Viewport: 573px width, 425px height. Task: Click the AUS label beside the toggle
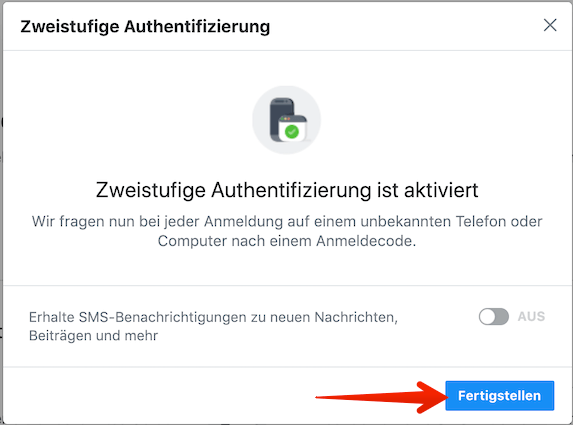point(531,316)
